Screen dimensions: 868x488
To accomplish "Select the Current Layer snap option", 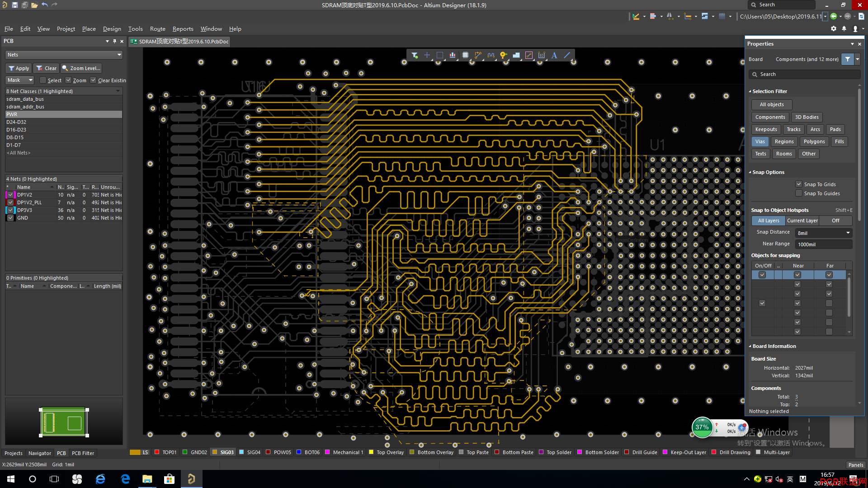I will (x=802, y=221).
